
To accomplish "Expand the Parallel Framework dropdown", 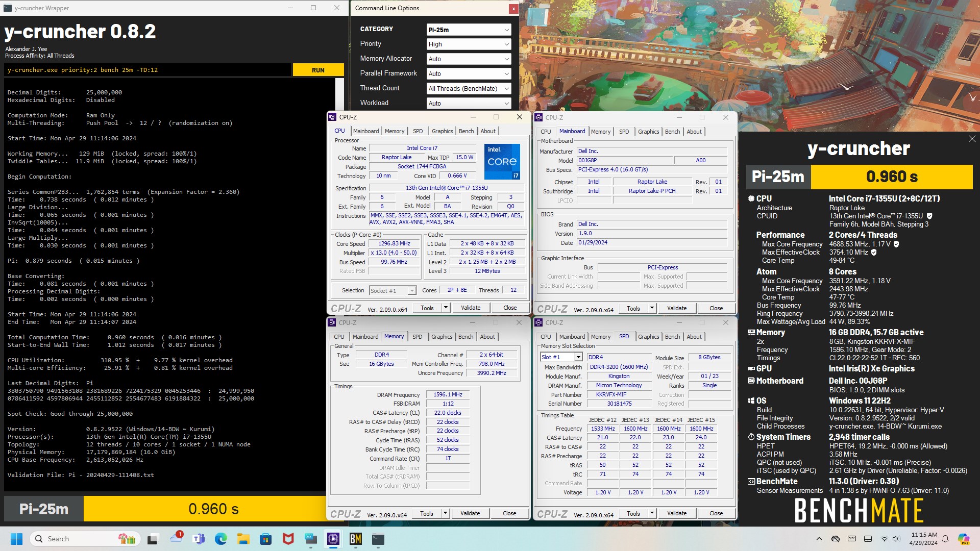I will (469, 74).
